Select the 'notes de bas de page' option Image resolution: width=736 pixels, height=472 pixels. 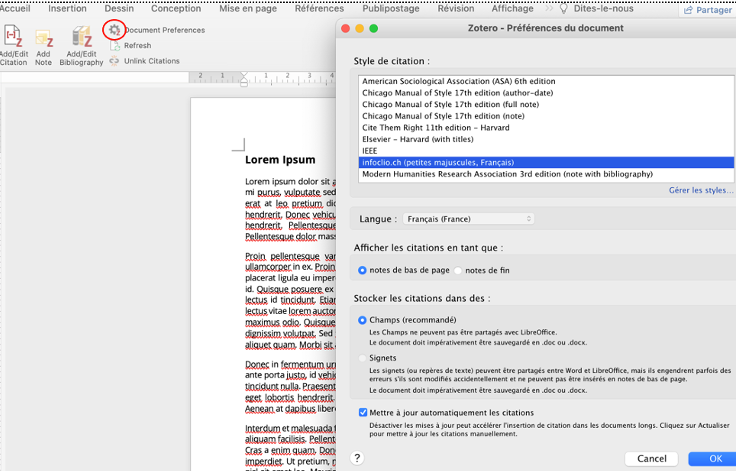(363, 270)
